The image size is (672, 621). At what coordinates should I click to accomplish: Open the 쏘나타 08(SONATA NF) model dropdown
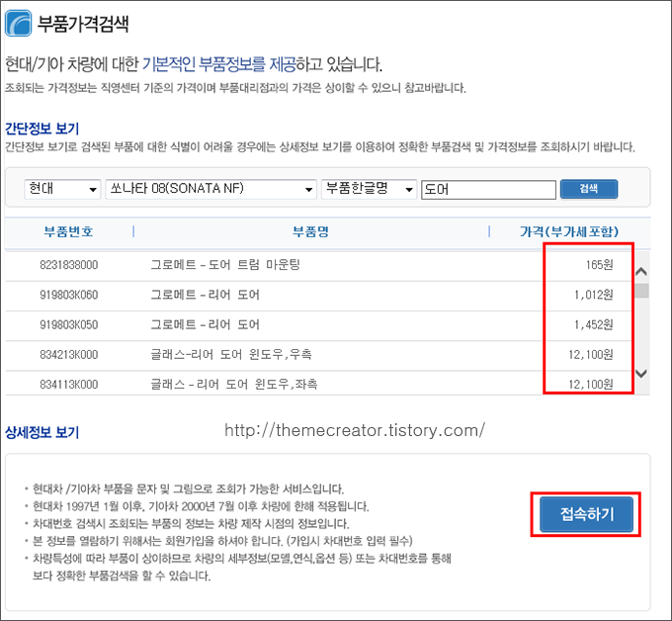[x=210, y=189]
